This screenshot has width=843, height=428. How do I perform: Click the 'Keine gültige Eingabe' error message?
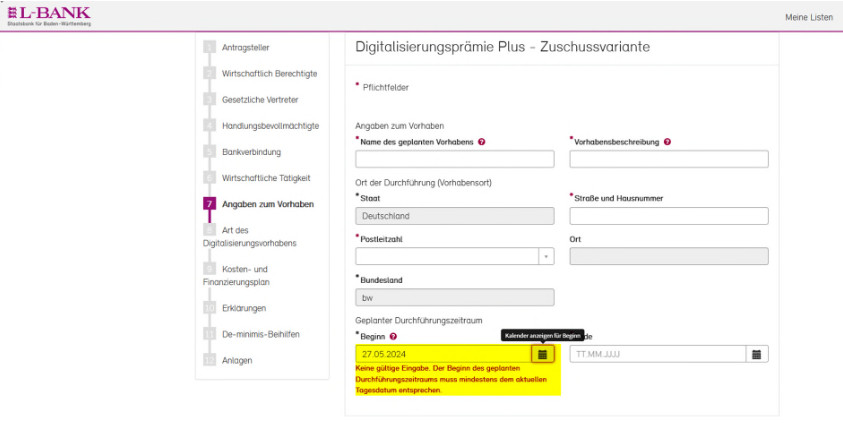pyautogui.click(x=451, y=380)
